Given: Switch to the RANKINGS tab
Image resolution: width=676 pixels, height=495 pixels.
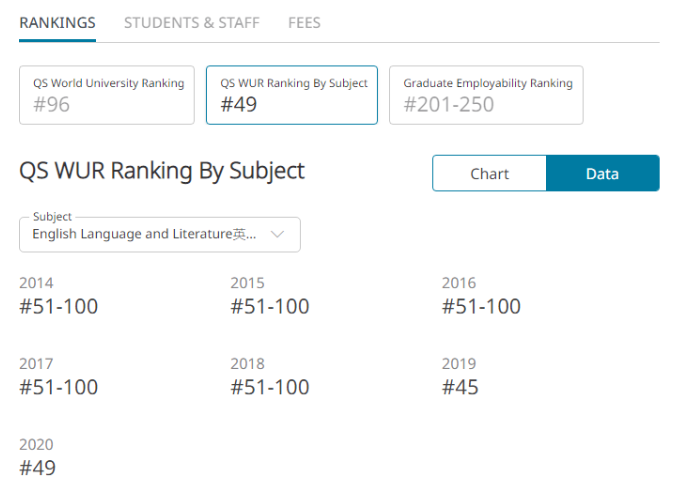Looking at the screenshot, I should click(x=57, y=22).
